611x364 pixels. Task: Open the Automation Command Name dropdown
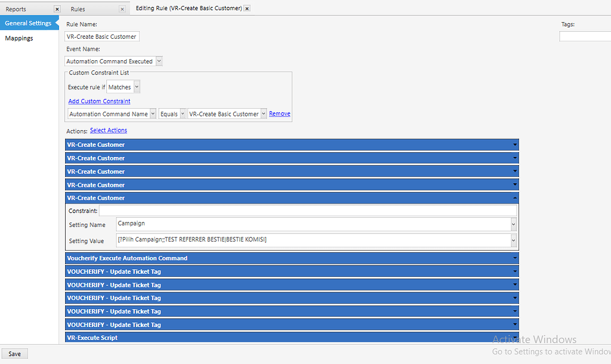[153, 113]
